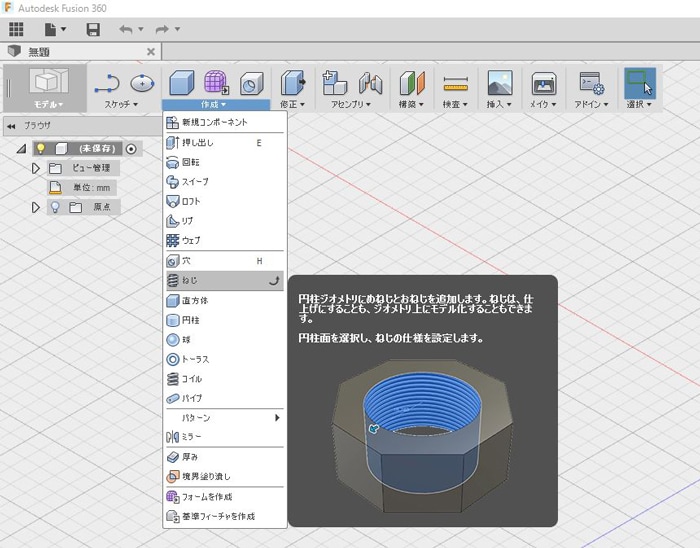Screen dimensions: 700x548
Task: Choose 回転 revolve menu item
Action: click(225, 162)
